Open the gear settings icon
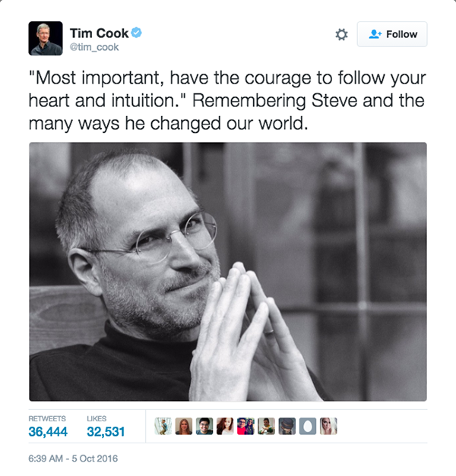The image size is (456, 476). [x=341, y=34]
